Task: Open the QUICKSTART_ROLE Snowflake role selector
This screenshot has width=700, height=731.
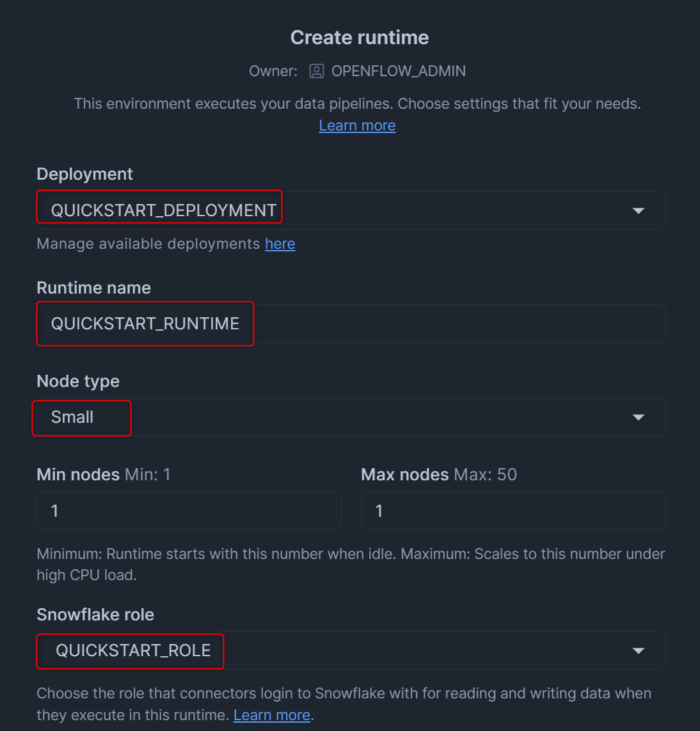Action: [x=351, y=650]
